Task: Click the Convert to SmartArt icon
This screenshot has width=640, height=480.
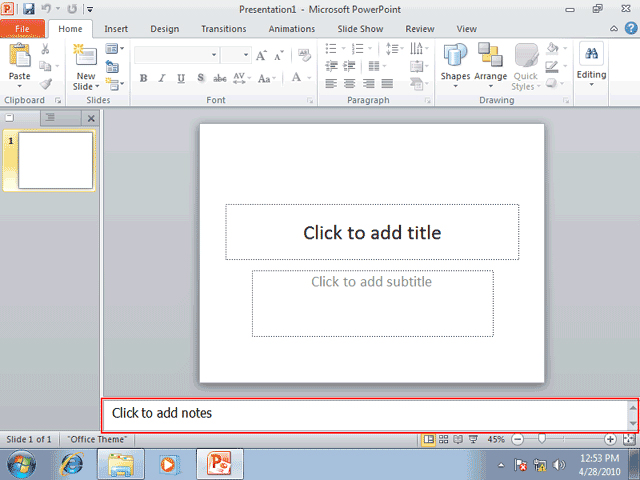Action: (416, 84)
